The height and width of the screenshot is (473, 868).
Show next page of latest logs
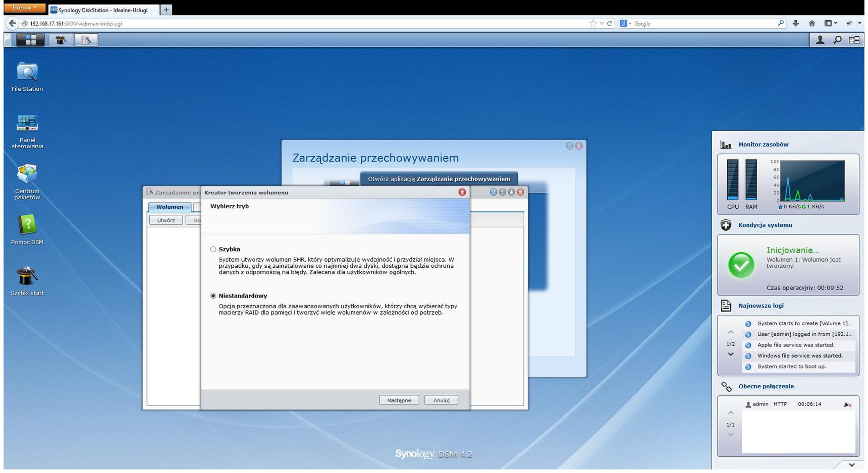coord(730,354)
